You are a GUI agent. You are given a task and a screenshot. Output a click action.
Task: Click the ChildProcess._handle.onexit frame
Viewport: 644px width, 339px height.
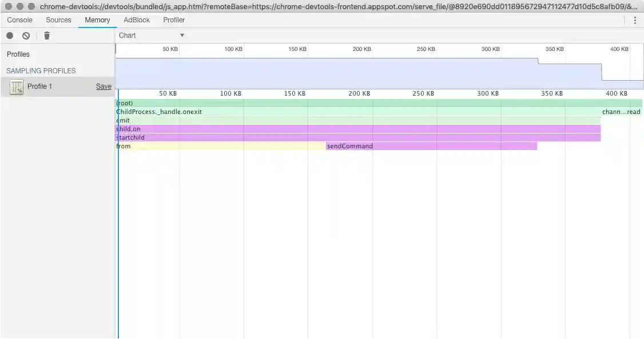[x=286, y=112]
